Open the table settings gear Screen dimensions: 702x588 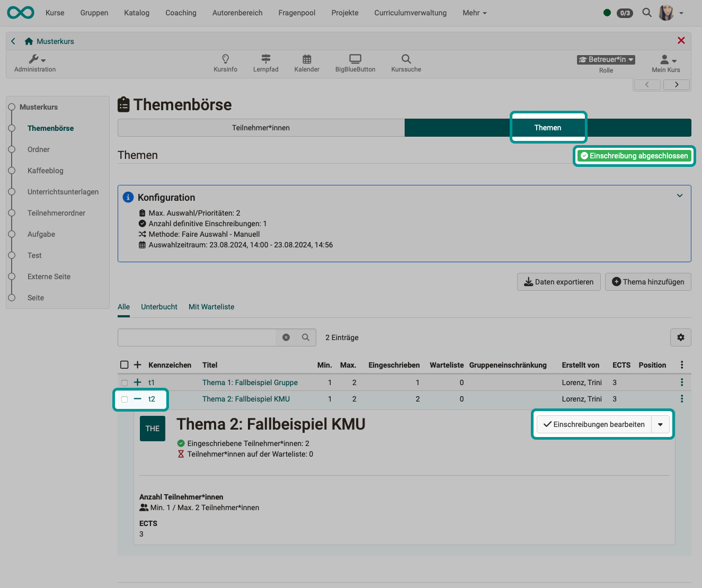[x=680, y=337]
